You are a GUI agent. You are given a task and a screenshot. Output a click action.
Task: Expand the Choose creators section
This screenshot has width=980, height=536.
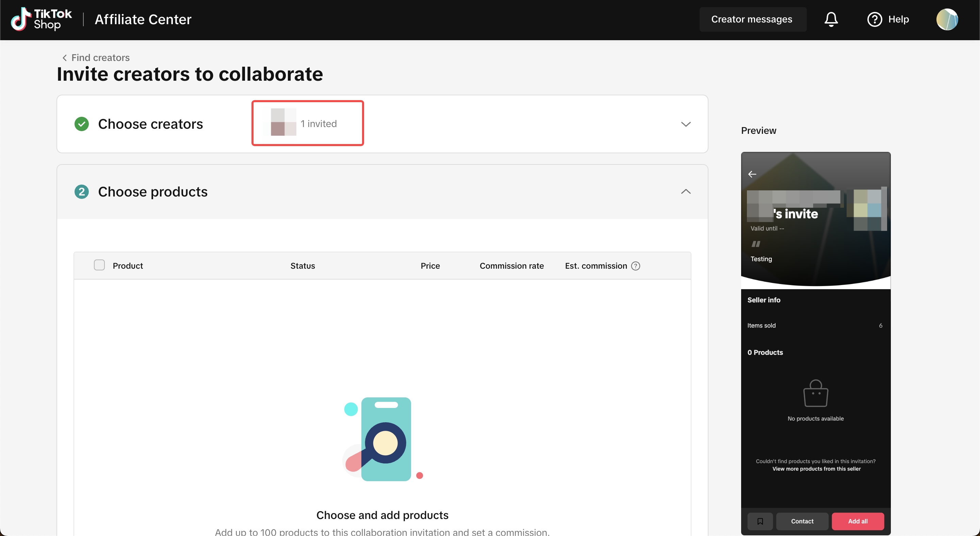coord(686,124)
